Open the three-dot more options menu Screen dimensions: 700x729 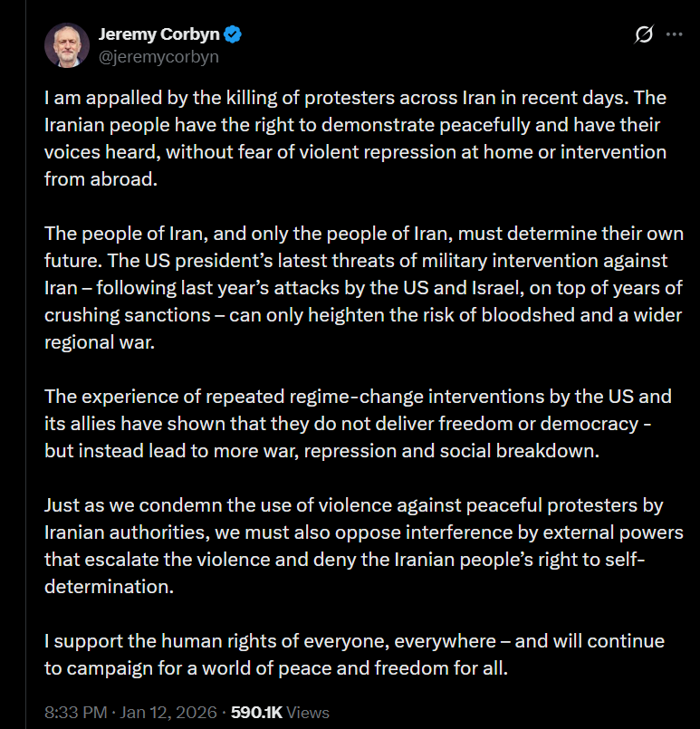pyautogui.click(x=674, y=34)
